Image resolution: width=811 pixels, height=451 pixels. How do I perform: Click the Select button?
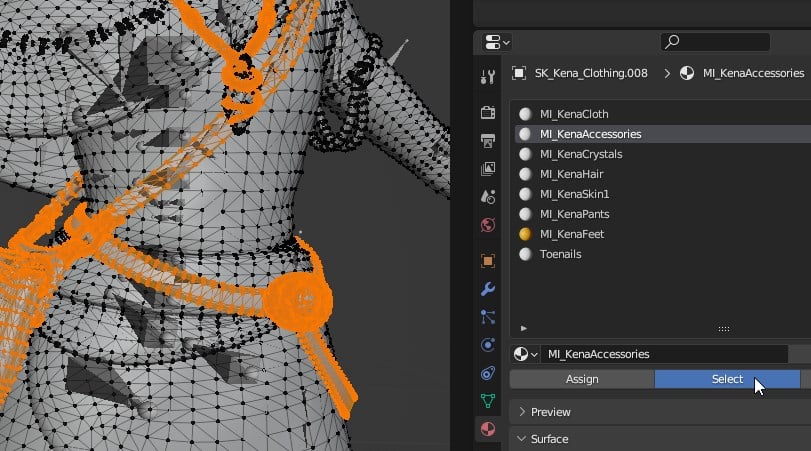pos(727,379)
